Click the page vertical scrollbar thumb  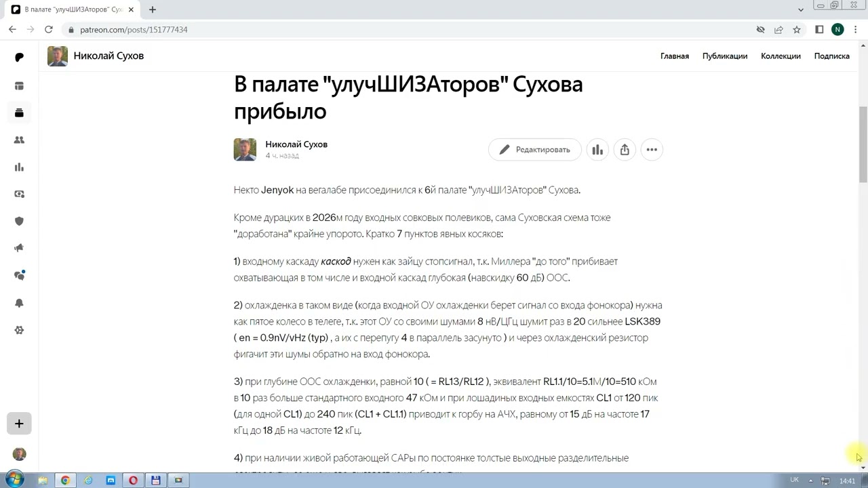click(x=863, y=144)
